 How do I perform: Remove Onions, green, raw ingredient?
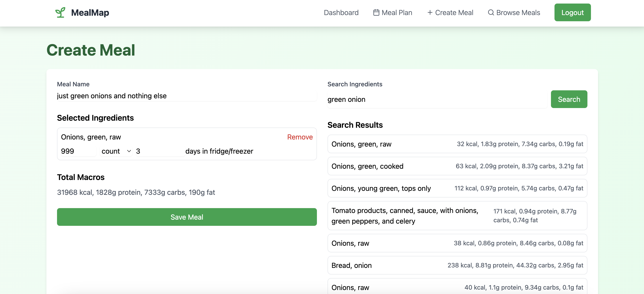pos(300,137)
